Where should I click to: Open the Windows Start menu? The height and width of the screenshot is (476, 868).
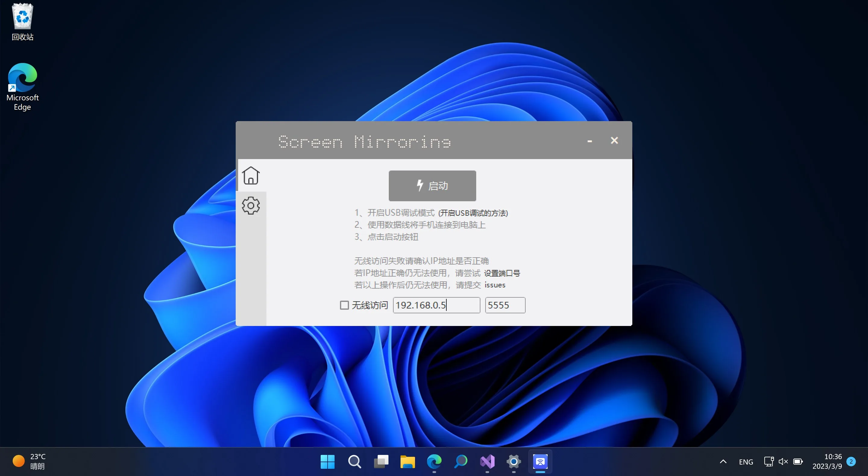click(328, 462)
